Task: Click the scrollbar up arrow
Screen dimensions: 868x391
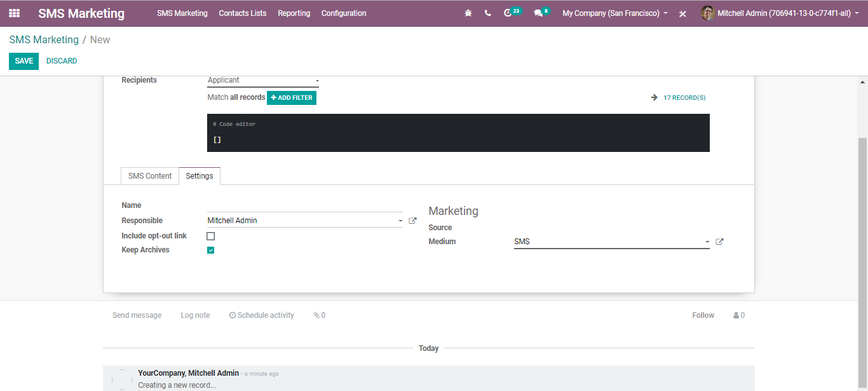Action: point(863,82)
